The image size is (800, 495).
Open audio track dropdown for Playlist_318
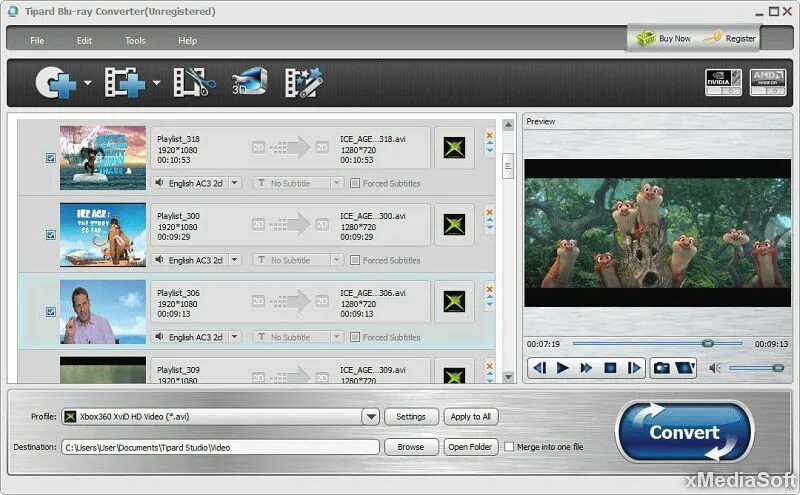[x=235, y=183]
